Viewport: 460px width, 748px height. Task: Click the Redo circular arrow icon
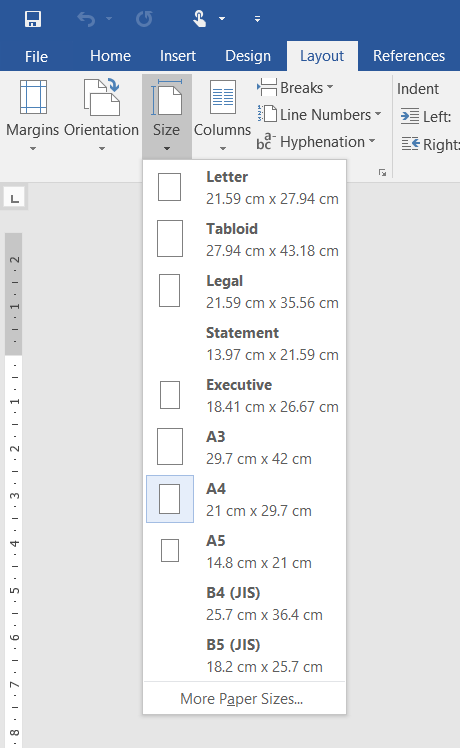tap(144, 19)
